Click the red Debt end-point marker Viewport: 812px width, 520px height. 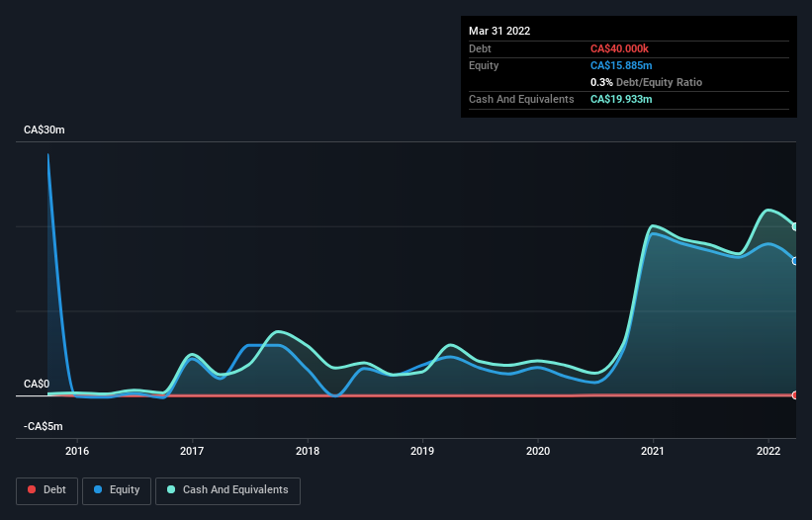pyautogui.click(x=795, y=395)
